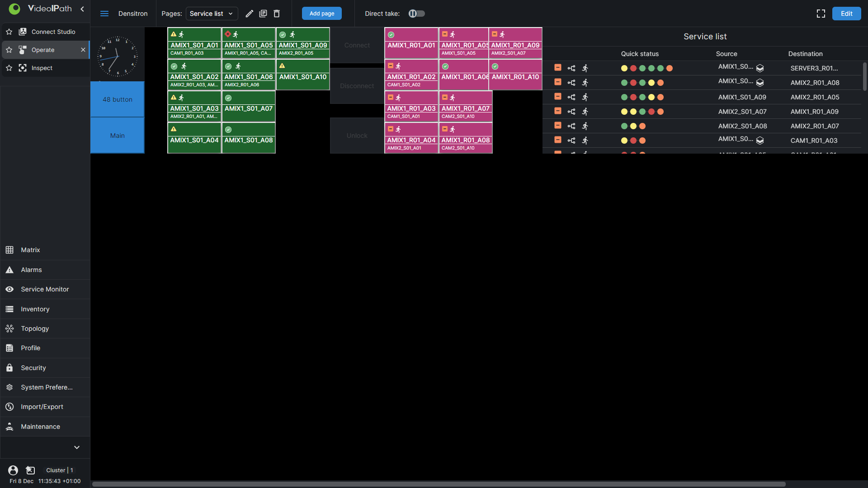This screenshot has width=868, height=488.
Task: Click the pencil edit icon beside page selector
Action: (x=249, y=14)
